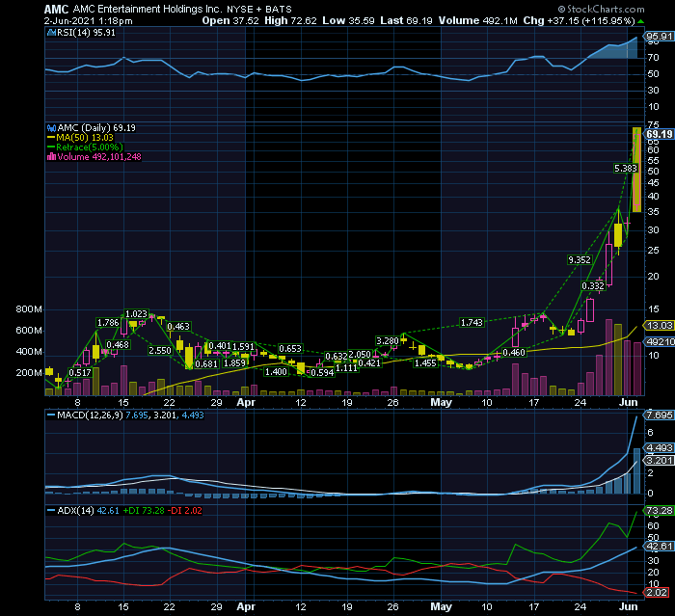Viewport: 675px width, 616px height.
Task: Click the 1.859 retracement label
Action: pos(234,363)
